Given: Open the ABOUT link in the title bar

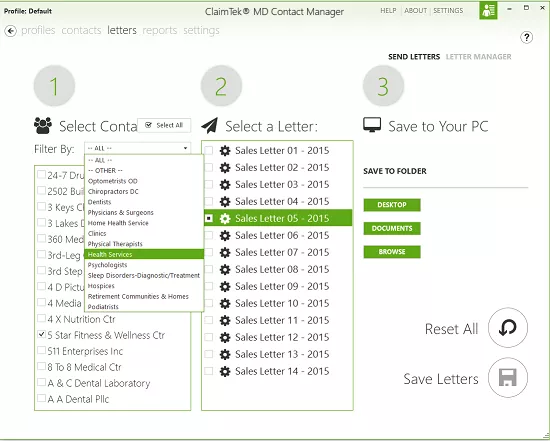Looking at the screenshot, I should 415,11.
